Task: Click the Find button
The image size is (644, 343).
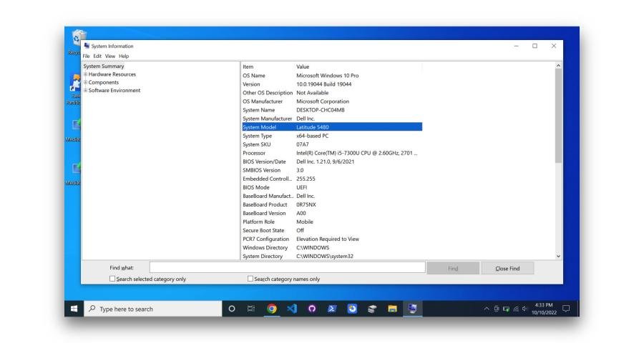Action: click(x=453, y=269)
